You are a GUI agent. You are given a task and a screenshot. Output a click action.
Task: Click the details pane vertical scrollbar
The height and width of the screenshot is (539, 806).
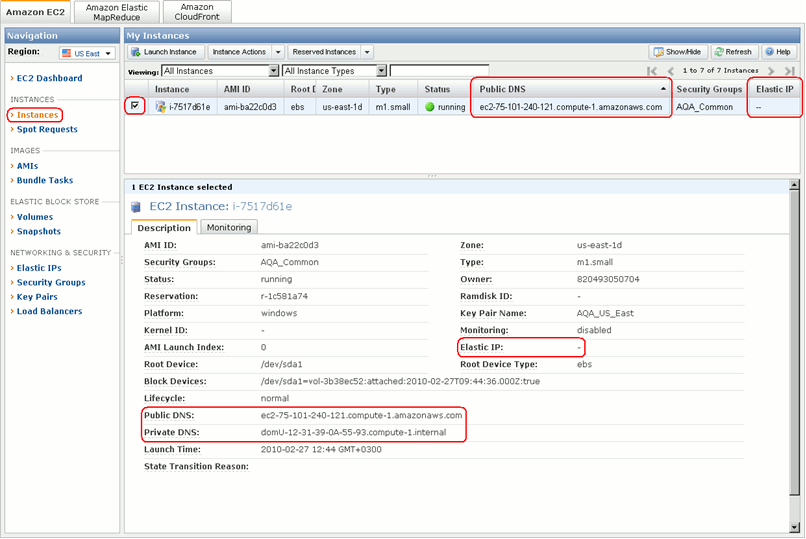click(794, 342)
